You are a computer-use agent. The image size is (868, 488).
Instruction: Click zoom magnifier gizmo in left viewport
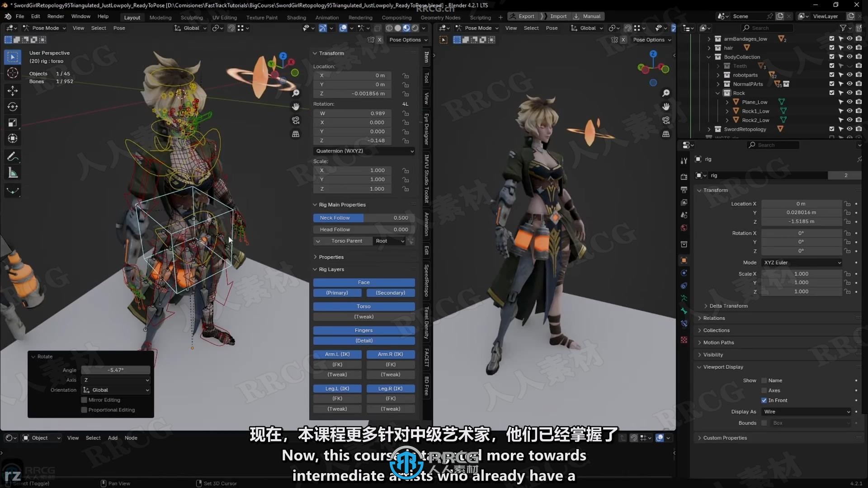296,93
